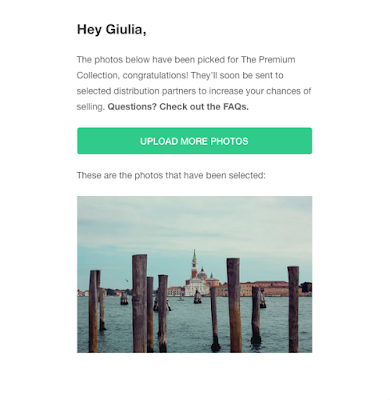The image size is (390, 400).
Task: Click the dark trees at the photo's right edge
Action: tap(306, 288)
